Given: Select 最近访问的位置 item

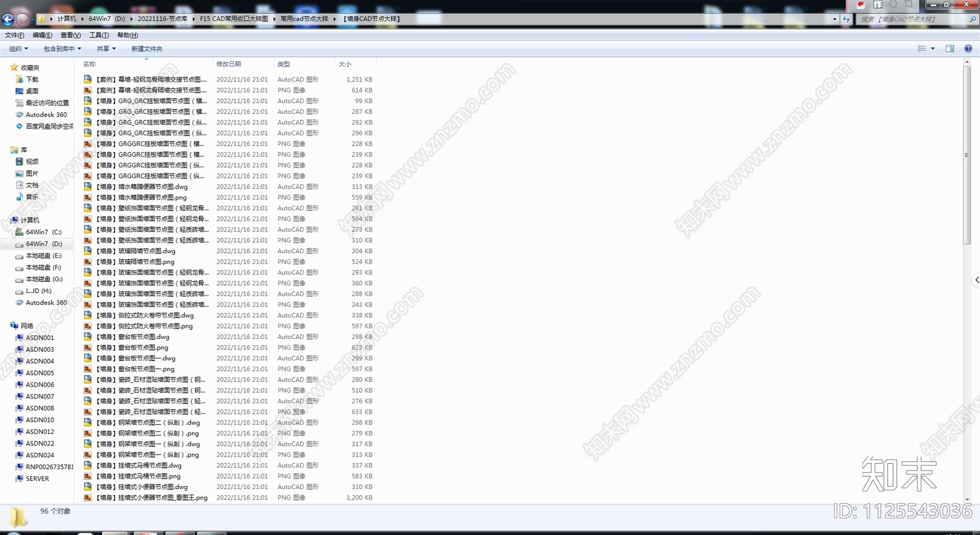Looking at the screenshot, I should (x=47, y=103).
